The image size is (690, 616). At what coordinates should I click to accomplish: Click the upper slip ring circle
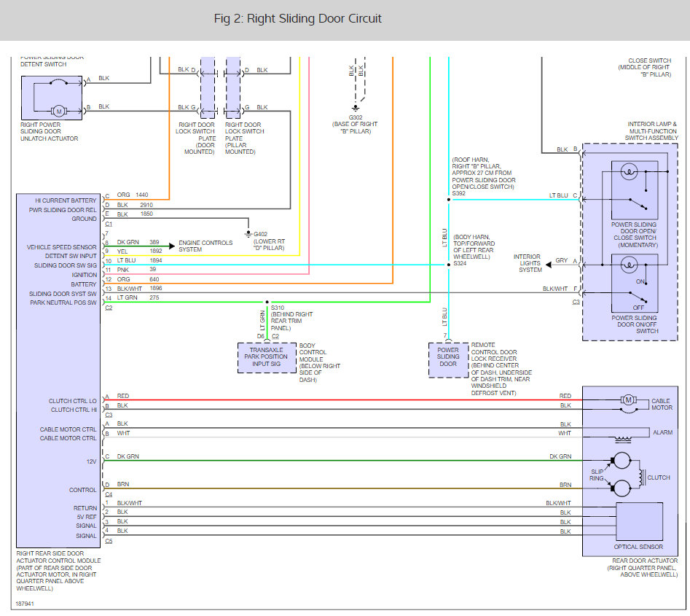[x=622, y=461]
